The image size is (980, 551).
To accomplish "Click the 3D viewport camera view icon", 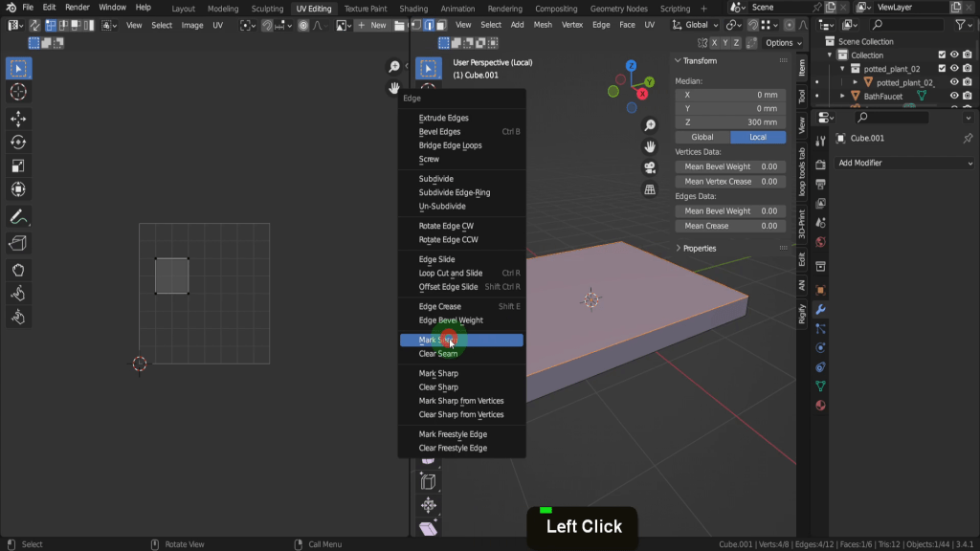I will point(650,167).
